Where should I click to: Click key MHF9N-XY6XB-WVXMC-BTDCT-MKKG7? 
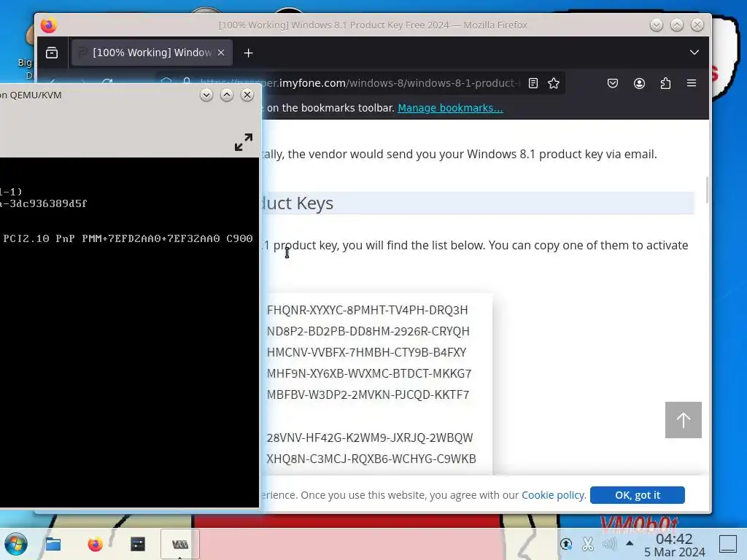(x=369, y=373)
